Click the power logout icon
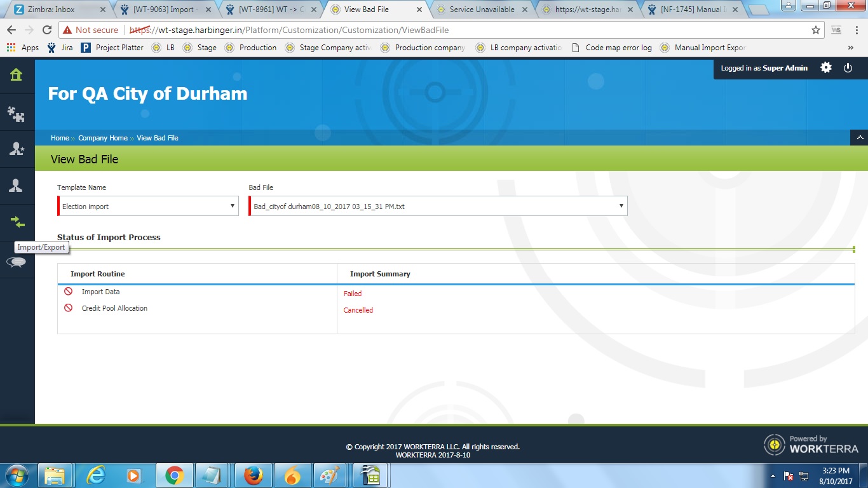This screenshot has width=868, height=488. click(x=848, y=67)
